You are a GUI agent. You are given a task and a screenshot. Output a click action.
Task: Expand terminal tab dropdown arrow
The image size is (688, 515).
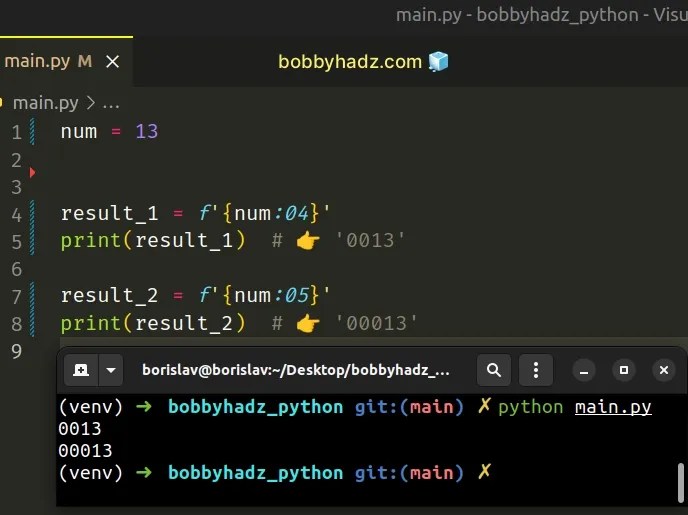pos(111,370)
